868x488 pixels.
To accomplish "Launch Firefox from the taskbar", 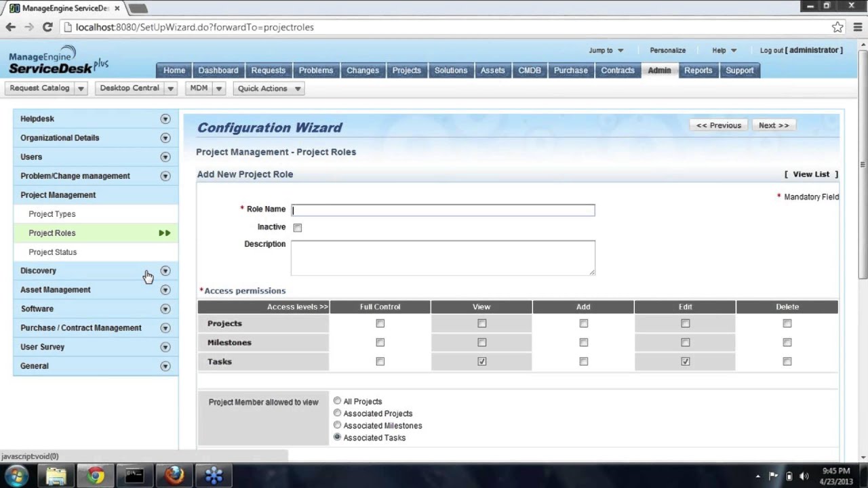I will click(x=174, y=476).
